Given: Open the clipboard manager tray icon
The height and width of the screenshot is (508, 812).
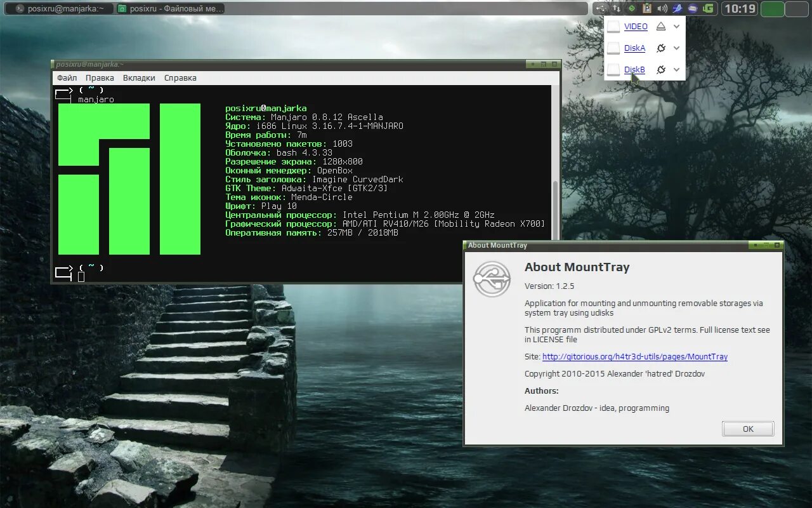Looking at the screenshot, I should (647, 9).
